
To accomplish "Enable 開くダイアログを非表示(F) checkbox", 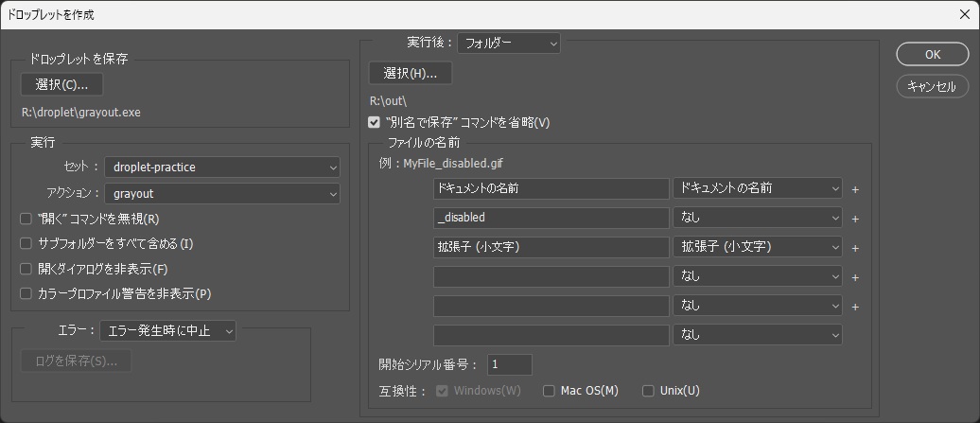I will [x=26, y=269].
